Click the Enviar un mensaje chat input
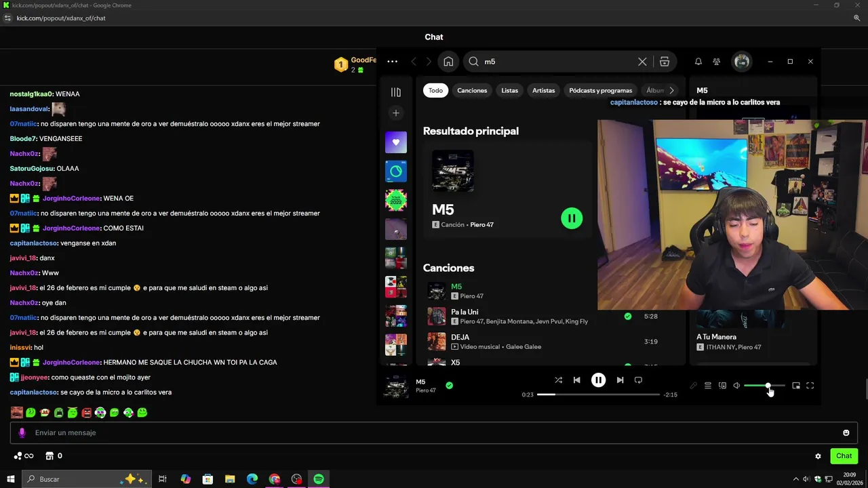868x488 pixels. 434,432
